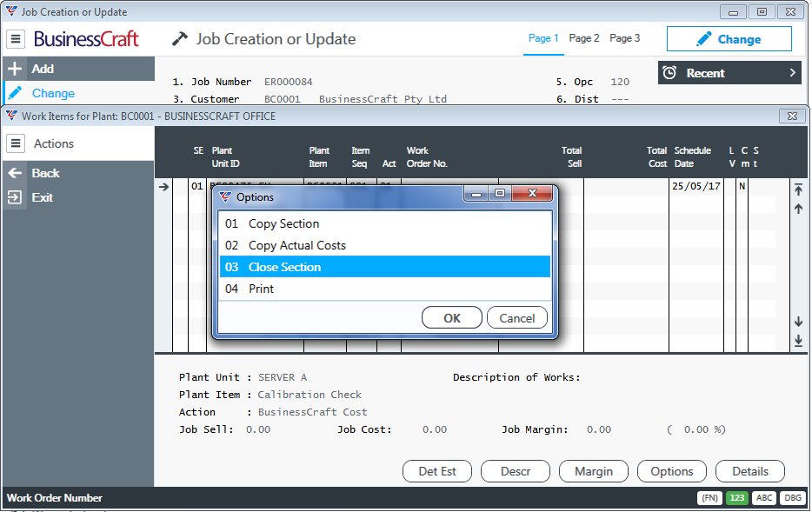812x512 pixels.
Task: Close the Options dialog with X
Action: [532, 193]
